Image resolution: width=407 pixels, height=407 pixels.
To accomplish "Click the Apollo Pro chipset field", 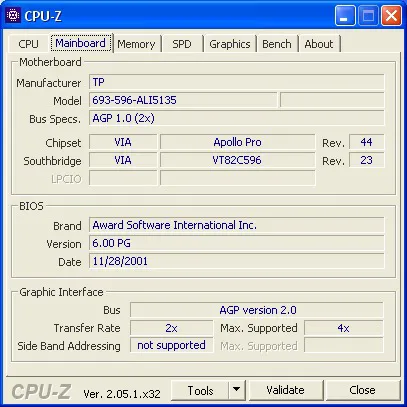I will 237,142.
